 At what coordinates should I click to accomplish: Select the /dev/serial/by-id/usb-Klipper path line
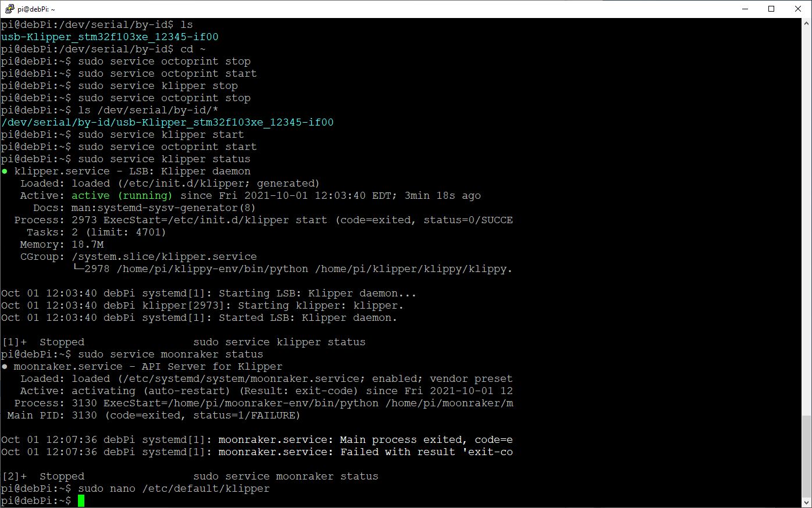[x=167, y=122]
